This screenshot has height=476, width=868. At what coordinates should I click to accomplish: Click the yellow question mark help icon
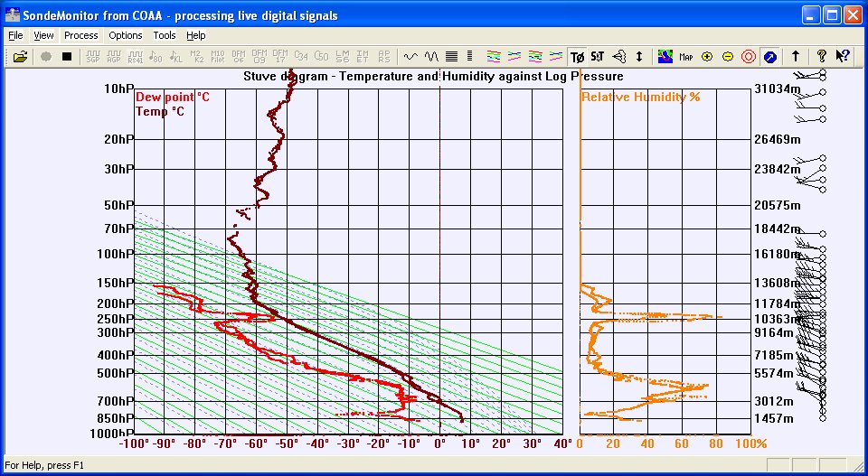click(822, 56)
